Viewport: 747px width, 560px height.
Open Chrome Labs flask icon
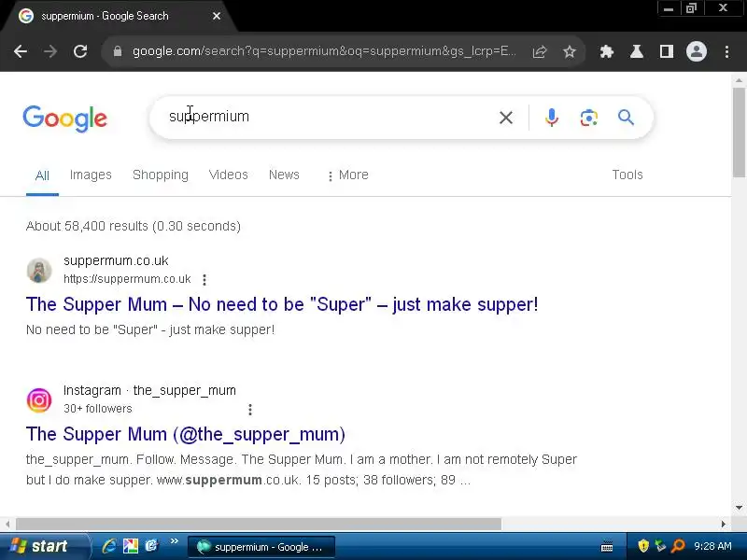tap(637, 51)
